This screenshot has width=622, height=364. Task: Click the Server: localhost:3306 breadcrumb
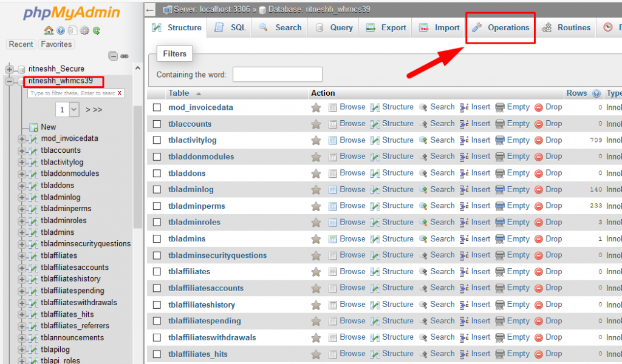point(212,10)
